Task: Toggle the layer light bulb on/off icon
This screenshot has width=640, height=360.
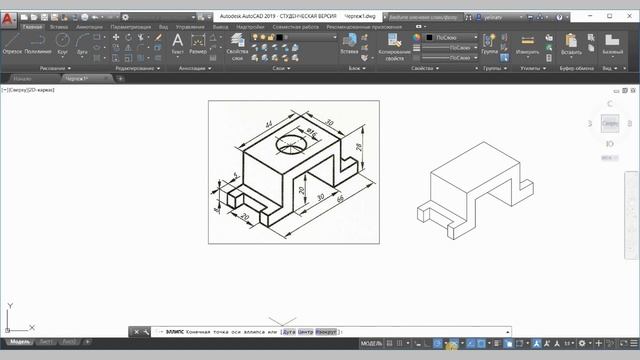Action: tap(255, 37)
